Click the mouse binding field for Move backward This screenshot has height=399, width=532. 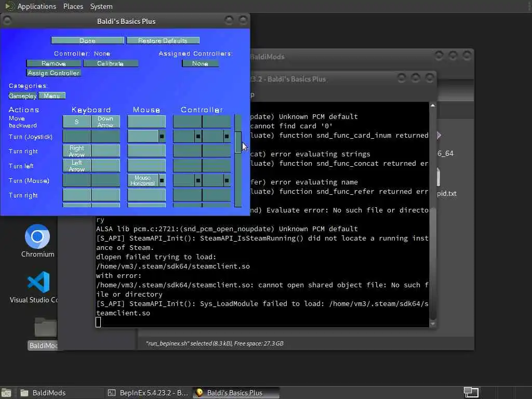(x=147, y=122)
